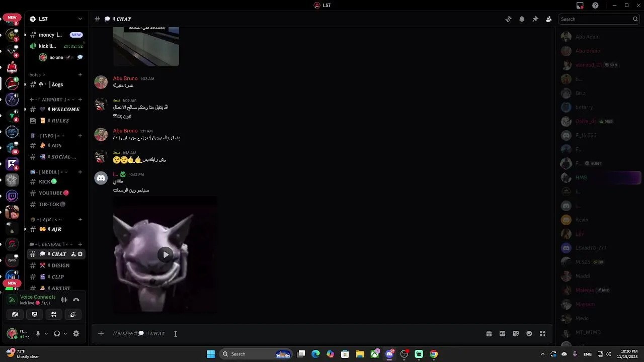Image resolution: width=644 pixels, height=362 pixels.
Task: Open the Logs channel
Action: point(55,84)
